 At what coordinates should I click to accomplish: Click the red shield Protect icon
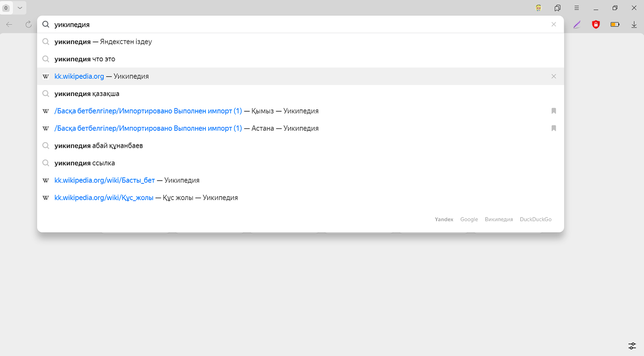(595, 24)
